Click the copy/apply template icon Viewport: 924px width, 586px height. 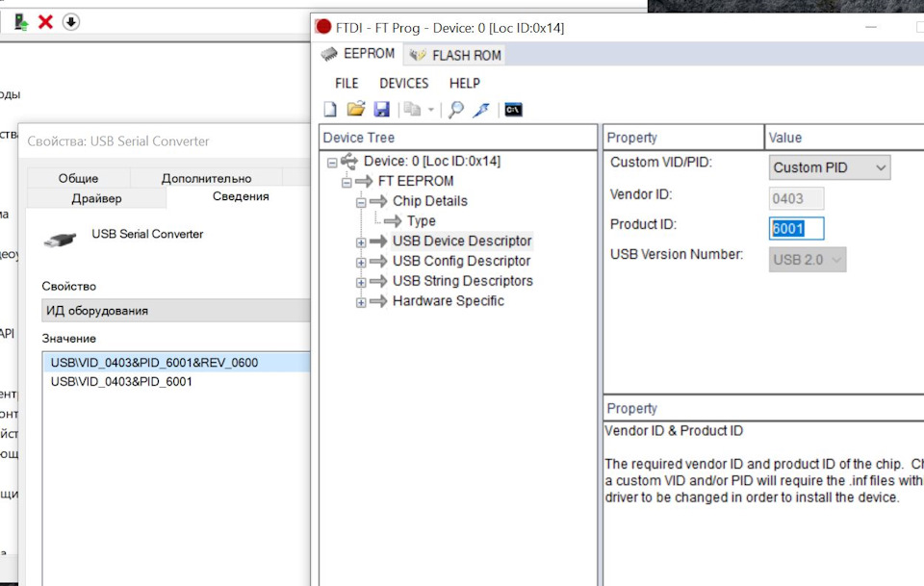413,109
